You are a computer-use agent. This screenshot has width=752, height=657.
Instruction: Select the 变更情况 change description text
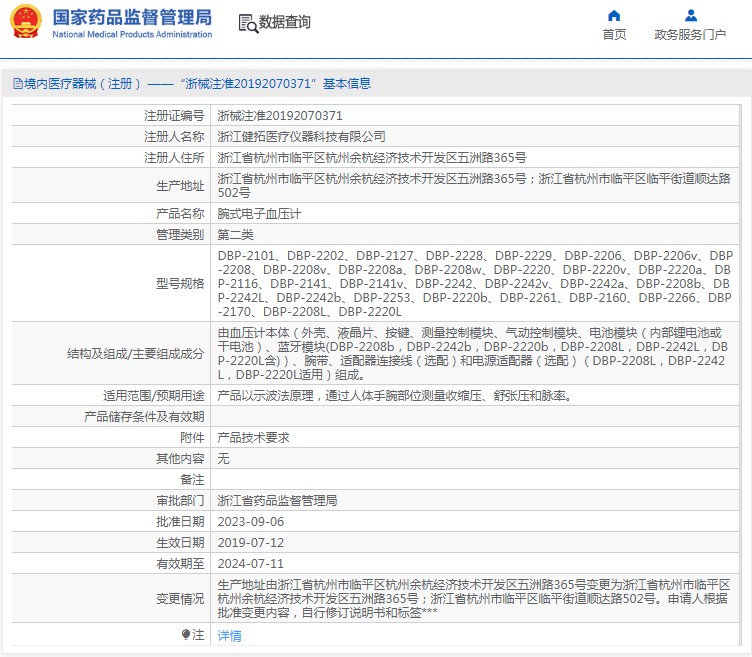tap(474, 598)
